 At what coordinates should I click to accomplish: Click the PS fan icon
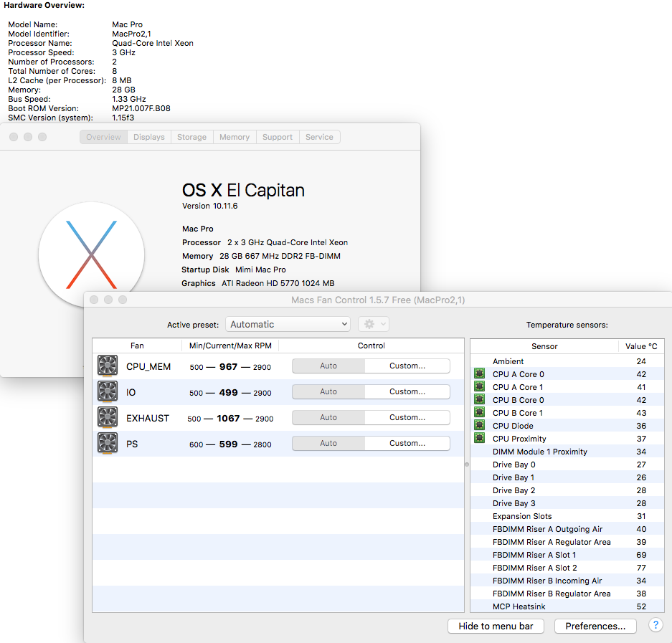point(108,443)
